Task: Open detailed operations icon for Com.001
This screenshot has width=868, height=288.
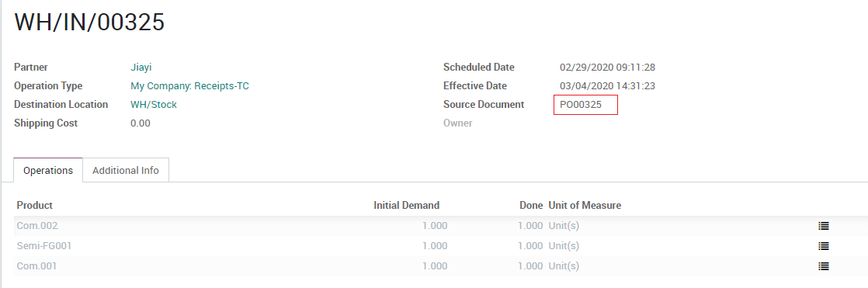Action: point(823,266)
